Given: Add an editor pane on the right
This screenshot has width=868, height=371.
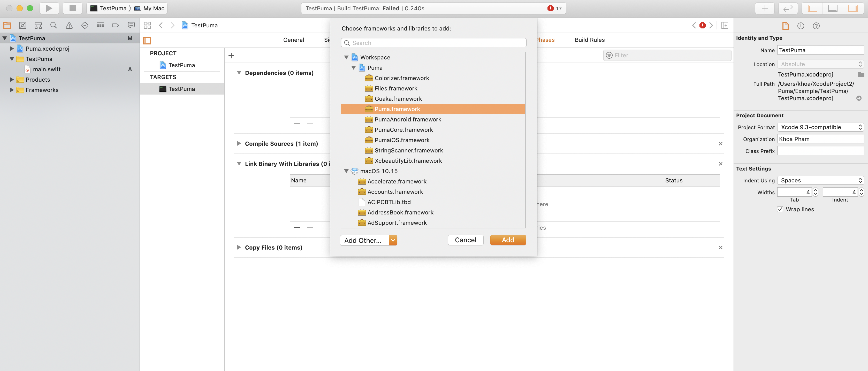Looking at the screenshot, I should point(725,25).
